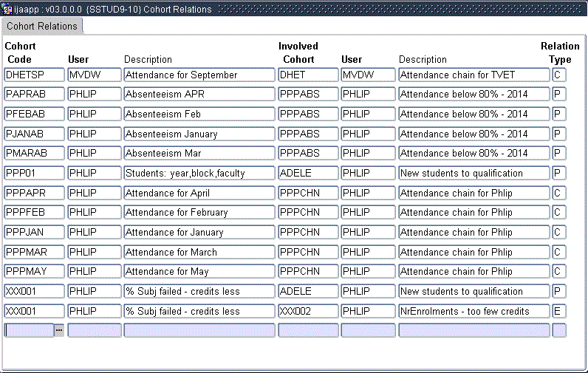
Task: Select the PAPRAB cohort code field
Action: click(x=35, y=94)
